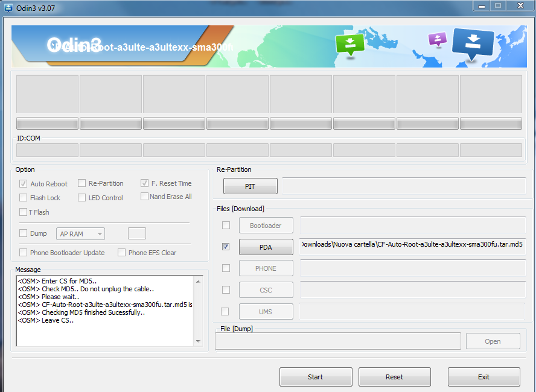Image resolution: width=536 pixels, height=392 pixels.
Task: Minimize the Odin3 window
Action: pyautogui.click(x=481, y=5)
